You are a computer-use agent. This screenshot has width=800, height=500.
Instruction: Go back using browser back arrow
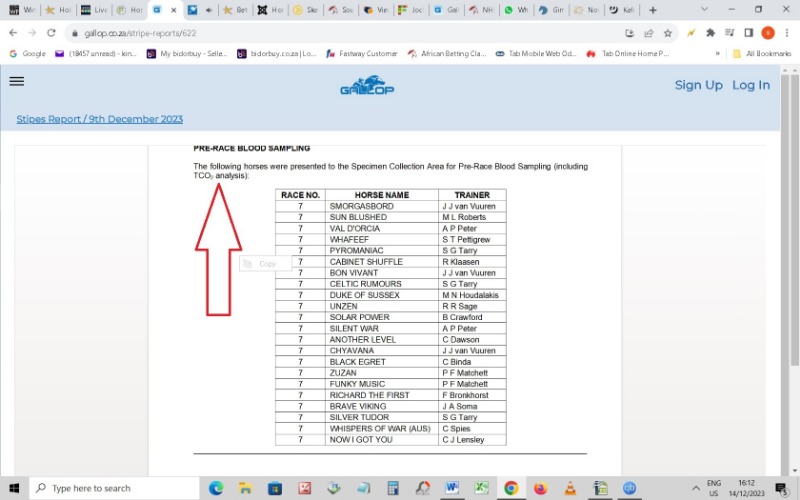tap(12, 32)
